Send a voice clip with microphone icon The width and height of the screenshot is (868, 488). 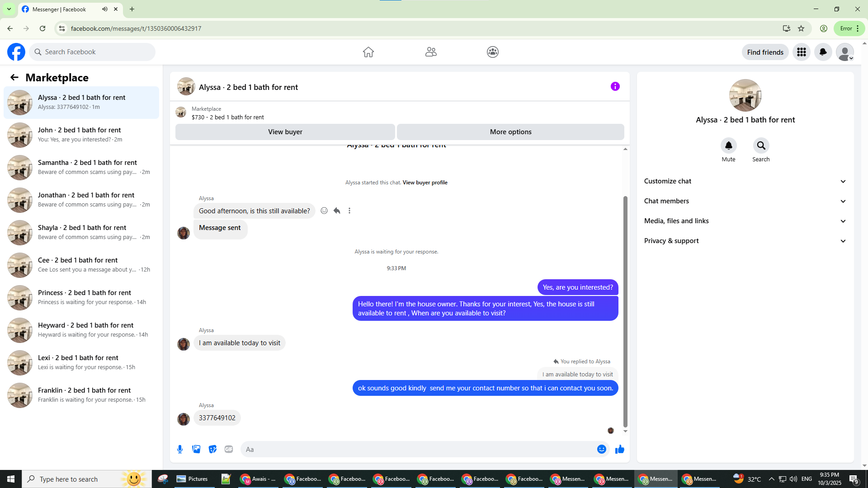coord(180,449)
